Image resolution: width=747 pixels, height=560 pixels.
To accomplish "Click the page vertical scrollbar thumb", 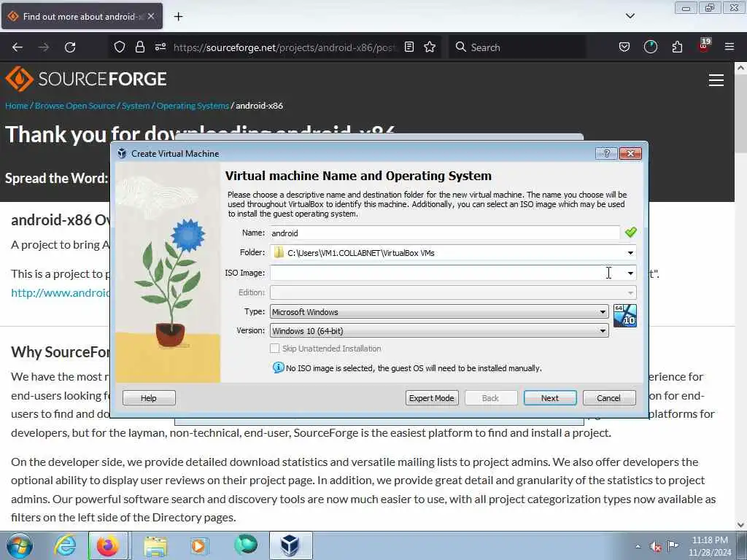I will pyautogui.click(x=741, y=114).
